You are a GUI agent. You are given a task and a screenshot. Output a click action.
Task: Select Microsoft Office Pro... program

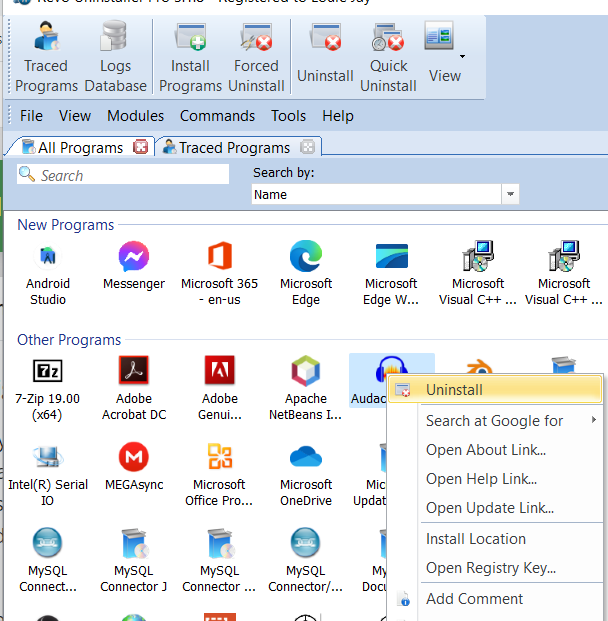(x=219, y=475)
